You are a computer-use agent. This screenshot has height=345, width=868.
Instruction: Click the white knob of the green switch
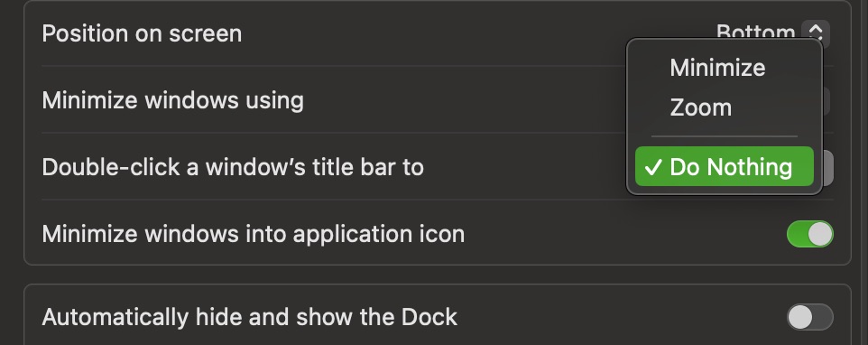pos(820,234)
